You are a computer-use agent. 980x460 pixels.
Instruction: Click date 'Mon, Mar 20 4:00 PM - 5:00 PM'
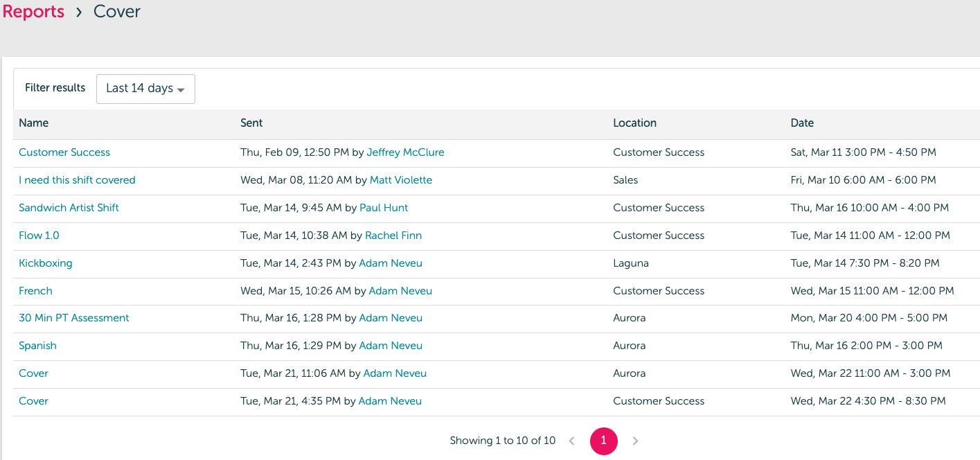[869, 318]
